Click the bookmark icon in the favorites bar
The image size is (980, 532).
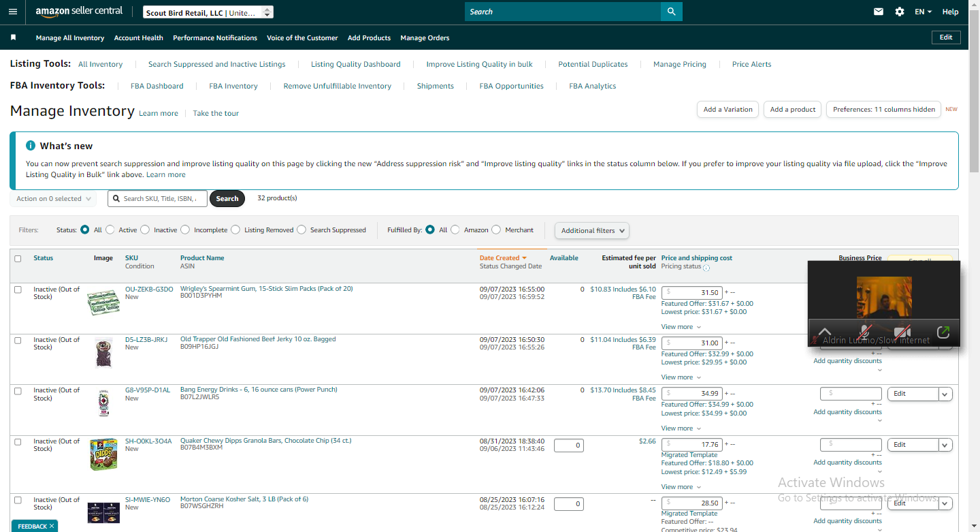tap(13, 37)
